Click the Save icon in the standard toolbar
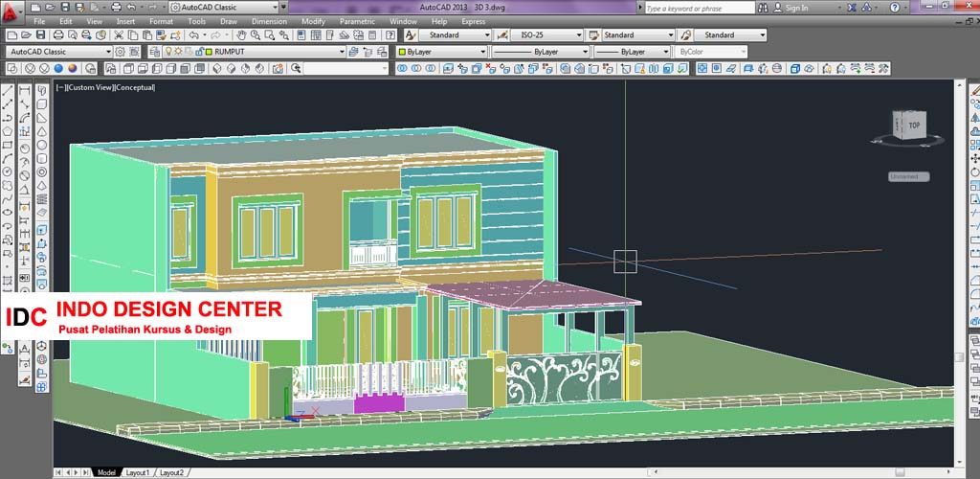 [40, 35]
